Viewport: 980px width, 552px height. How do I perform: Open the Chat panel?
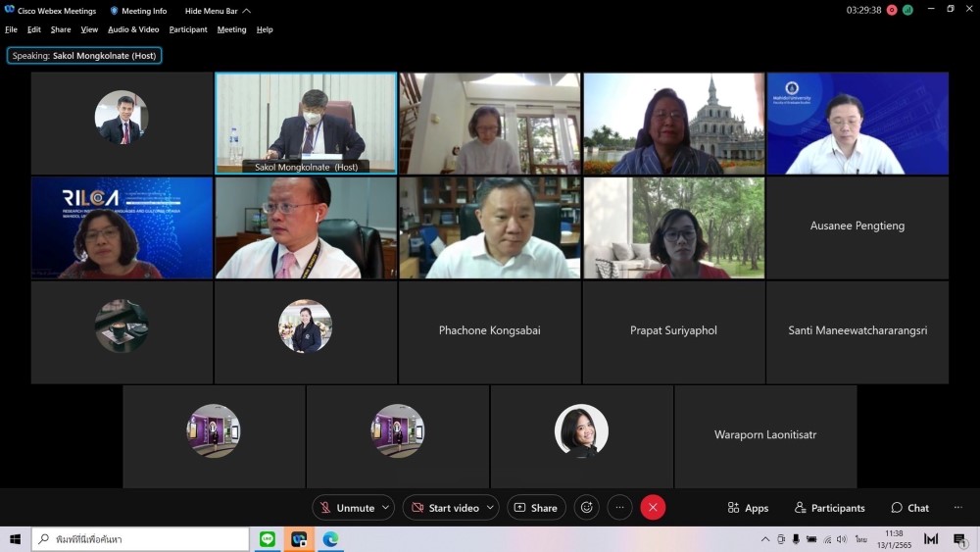909,508
